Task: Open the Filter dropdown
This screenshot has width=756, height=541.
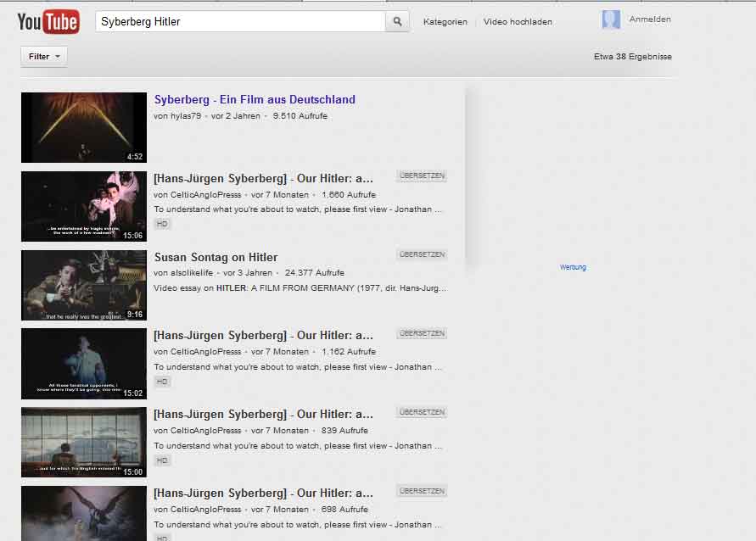Action: point(44,57)
